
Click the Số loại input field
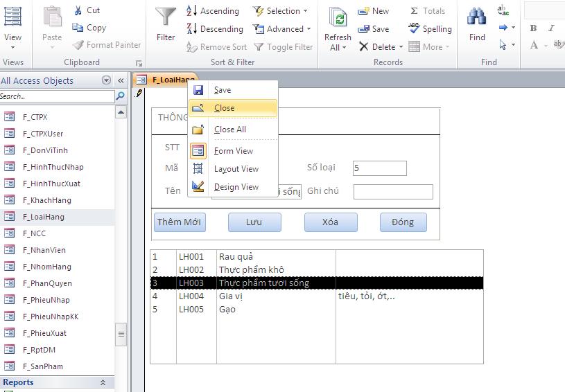coord(379,168)
